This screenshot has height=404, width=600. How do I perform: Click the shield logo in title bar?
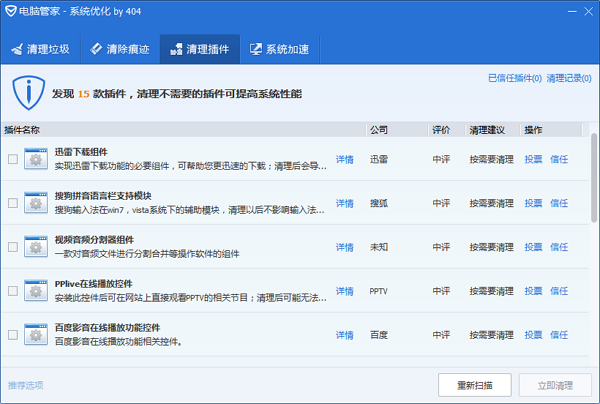point(11,11)
